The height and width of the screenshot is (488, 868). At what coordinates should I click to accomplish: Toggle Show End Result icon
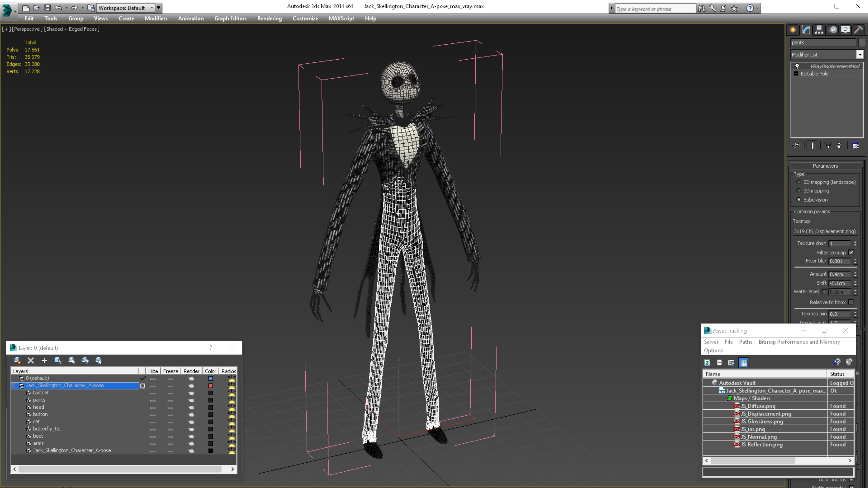pos(813,145)
